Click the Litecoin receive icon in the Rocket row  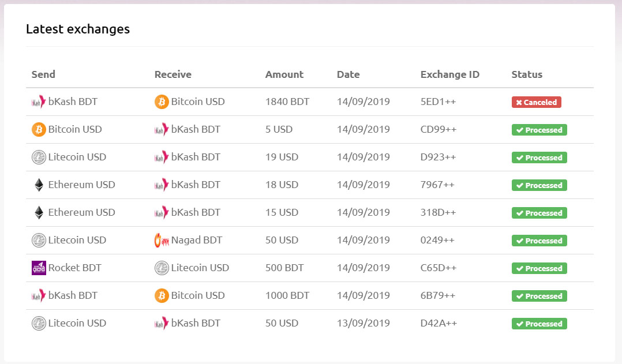pyautogui.click(x=162, y=268)
